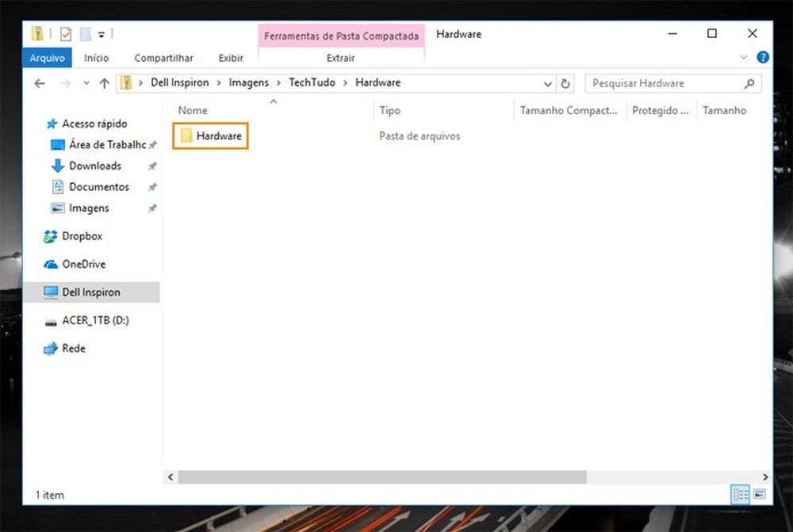Screen dimensions: 793x532
Task: Open the Exibir tab
Action: pos(231,58)
